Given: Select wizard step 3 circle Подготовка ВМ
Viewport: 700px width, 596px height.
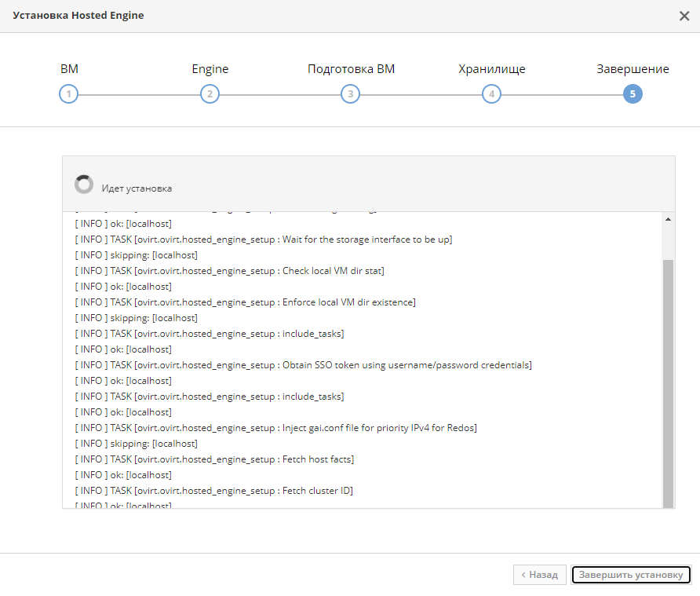Looking at the screenshot, I should [351, 93].
